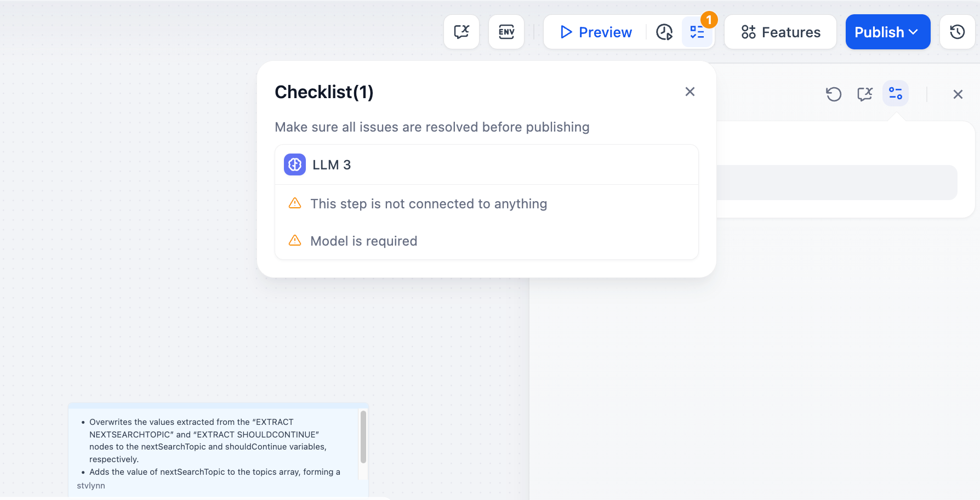Toggle the checklist icon with orange badge
Screen dimensions: 980x500
[x=697, y=32]
